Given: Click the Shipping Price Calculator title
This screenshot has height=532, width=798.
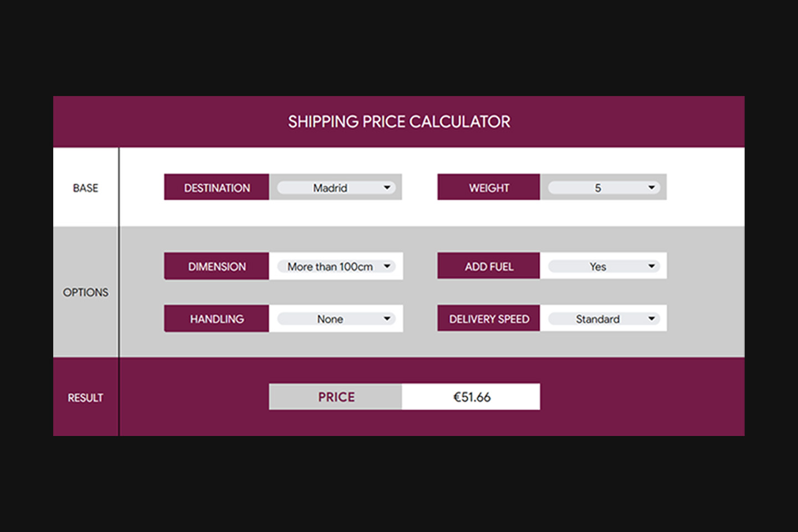Looking at the screenshot, I should point(399,122).
